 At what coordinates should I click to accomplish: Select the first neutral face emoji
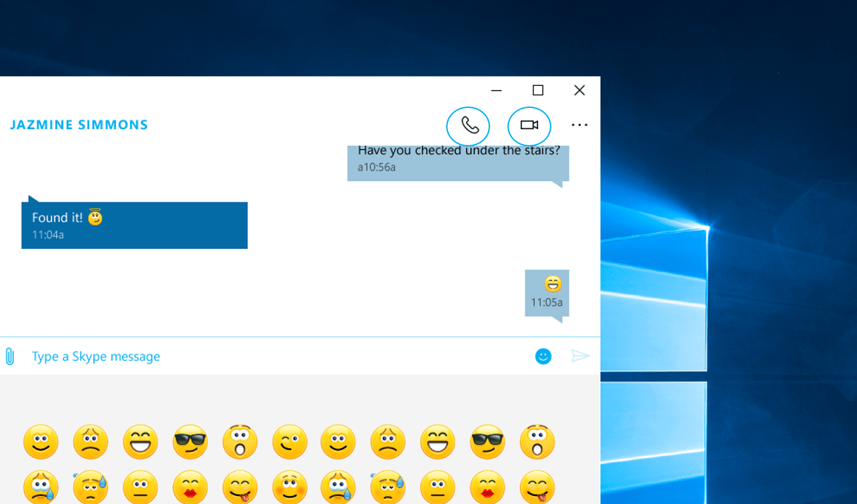140,487
